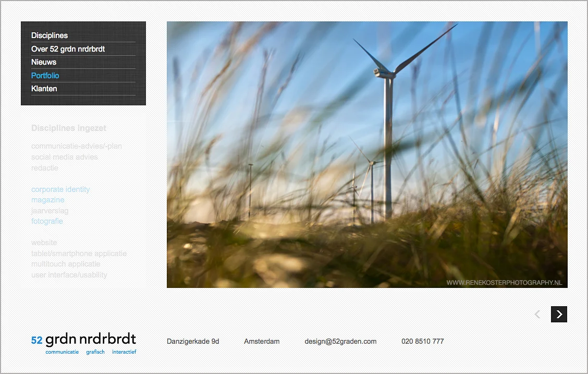Open the Disciplines menu item
588x374 pixels.
[x=50, y=35]
